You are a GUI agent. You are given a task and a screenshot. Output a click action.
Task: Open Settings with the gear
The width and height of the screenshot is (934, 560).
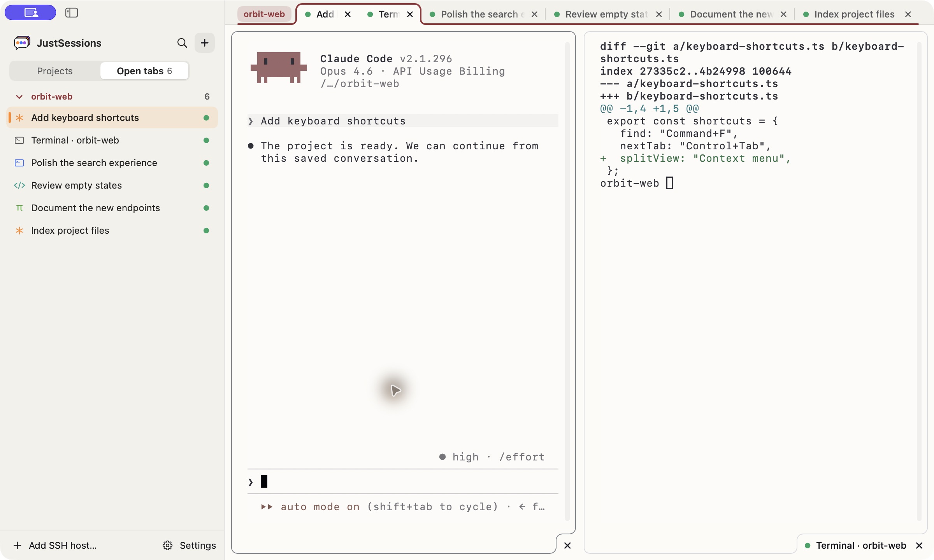190,546
